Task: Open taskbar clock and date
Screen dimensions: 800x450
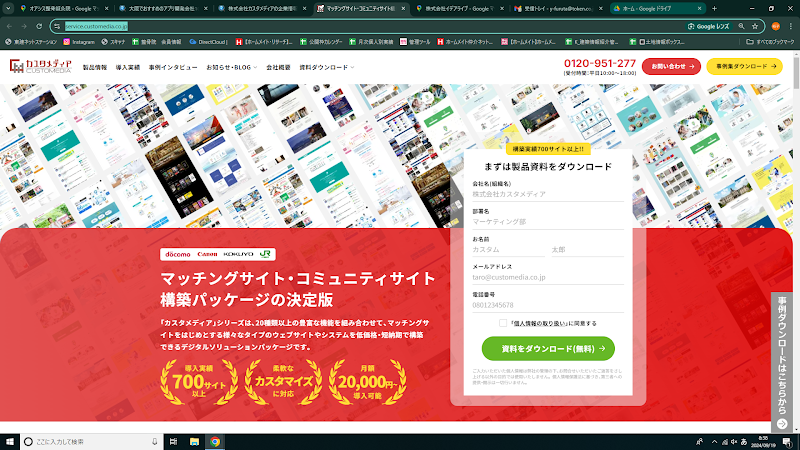Action: (x=763, y=442)
